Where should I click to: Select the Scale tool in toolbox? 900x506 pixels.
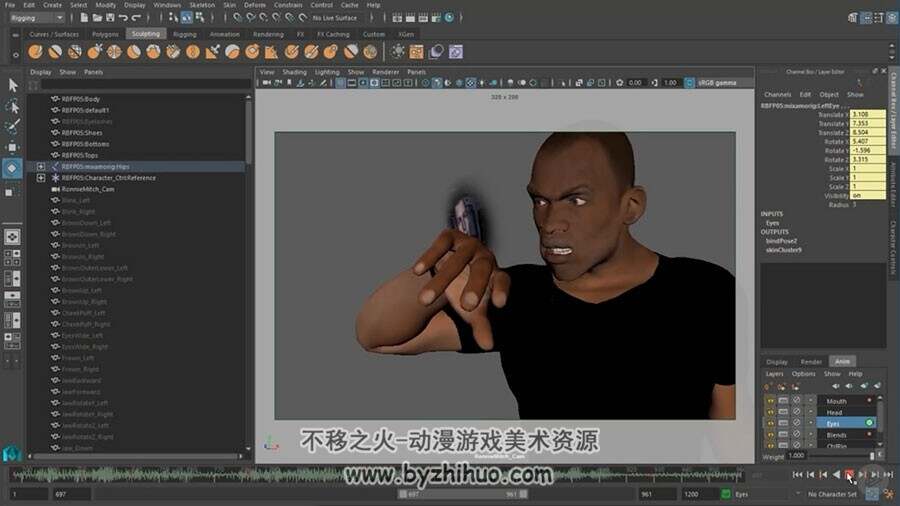[x=9, y=193]
